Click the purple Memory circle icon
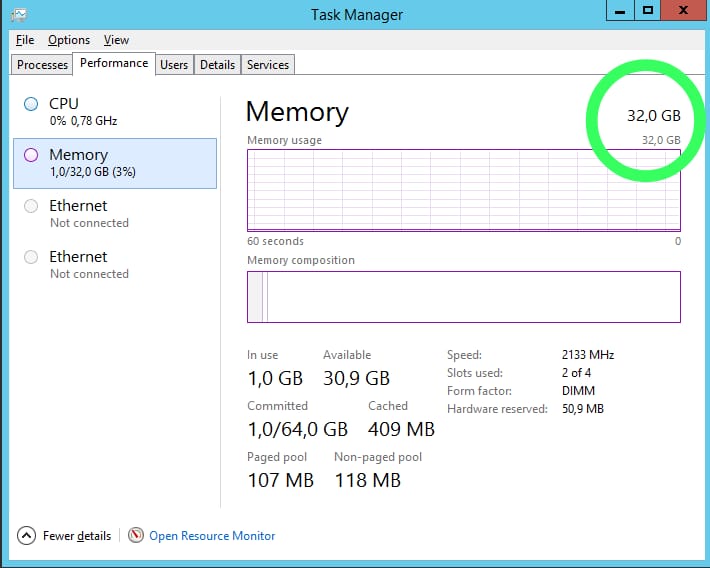Image resolution: width=710 pixels, height=568 pixels. (x=31, y=155)
